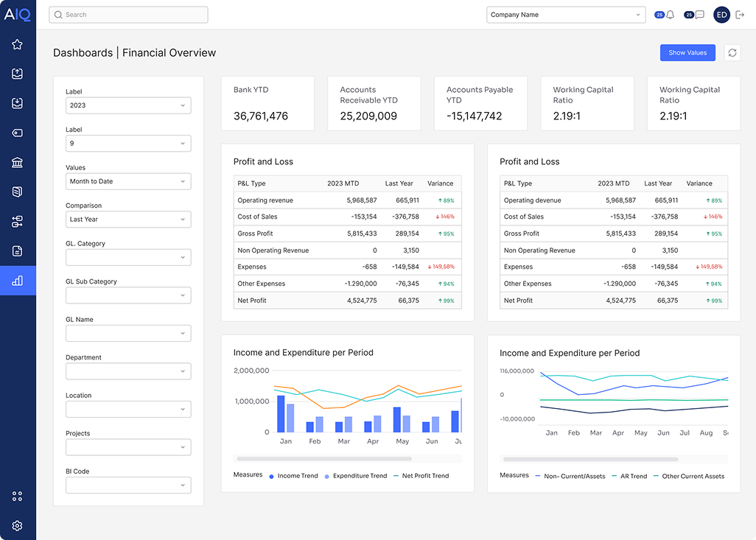The width and height of the screenshot is (756, 540).
Task: Open the Comparison dropdown set to Last Year
Action: tap(128, 219)
